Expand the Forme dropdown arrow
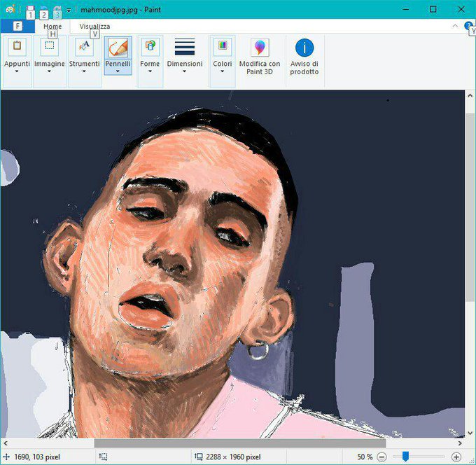This screenshot has width=476, height=465. [x=150, y=71]
